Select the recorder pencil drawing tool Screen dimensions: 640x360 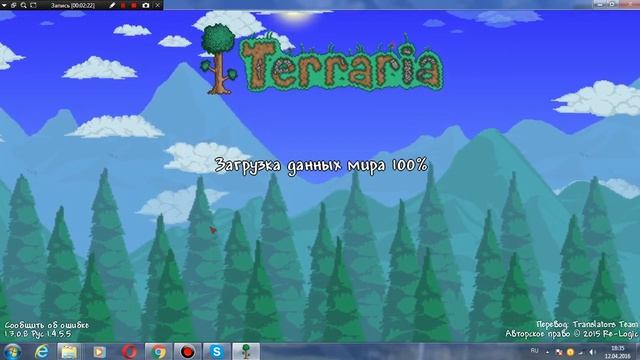112,5
